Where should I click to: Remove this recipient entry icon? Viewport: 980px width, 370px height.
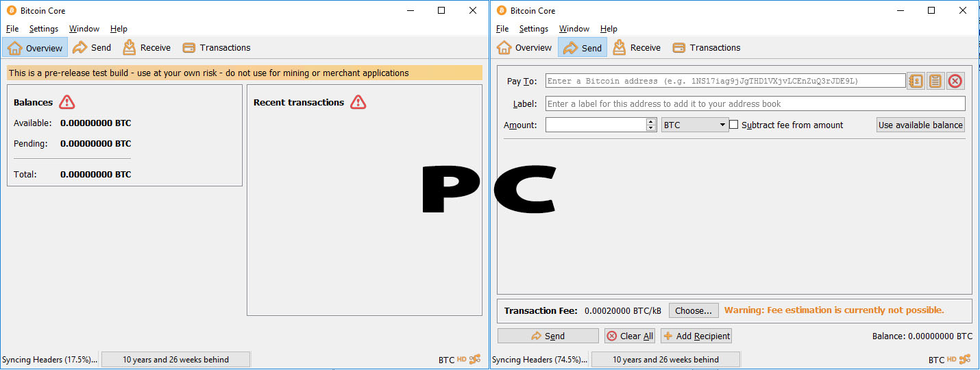click(x=955, y=81)
